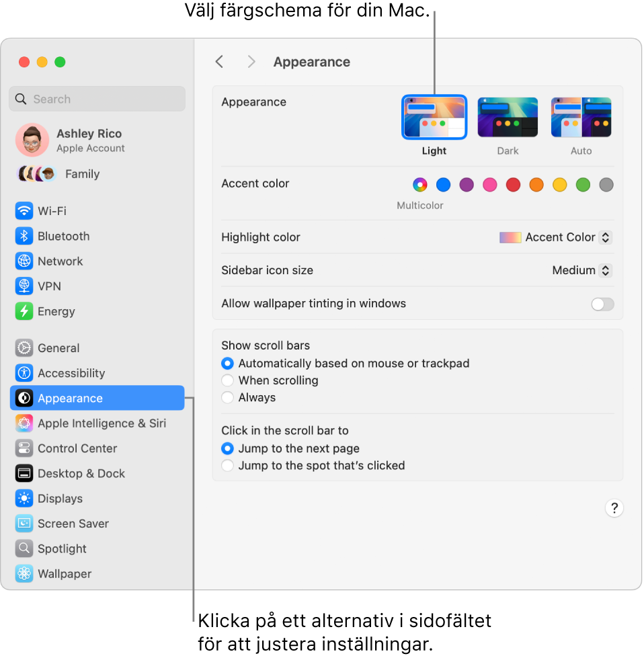This screenshot has width=644, height=658.
Task: Select the When scrolling radio option
Action: tap(229, 380)
